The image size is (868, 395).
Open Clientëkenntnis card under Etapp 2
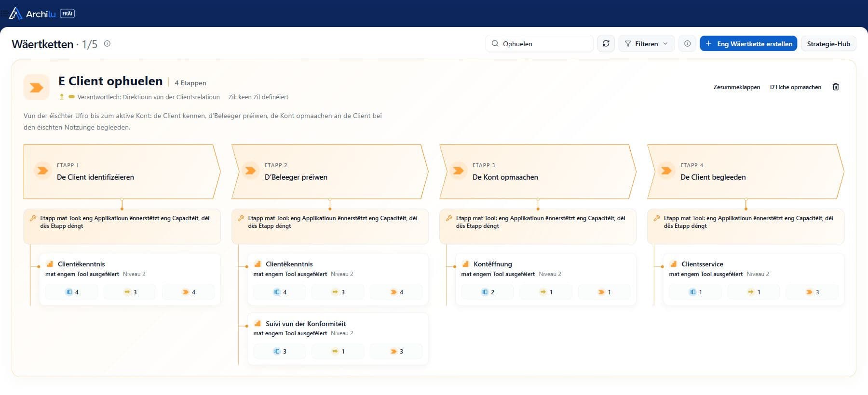pos(338,279)
